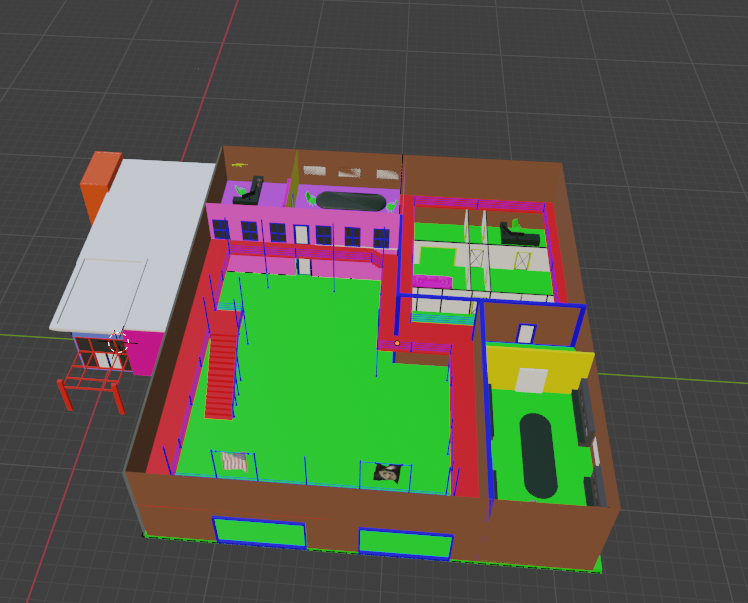Pick the American flag object on the floor
748x603 pixels.
point(235,462)
